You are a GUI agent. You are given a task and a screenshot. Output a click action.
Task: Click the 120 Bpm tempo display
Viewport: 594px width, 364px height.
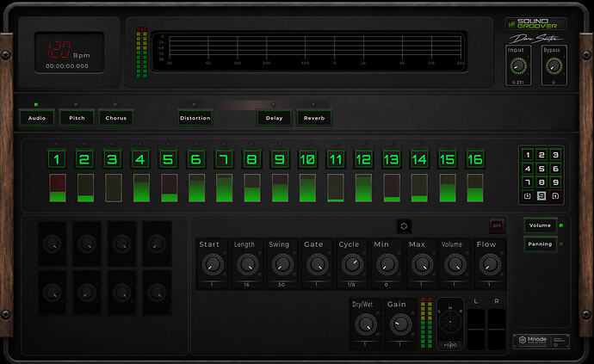pyautogui.click(x=69, y=50)
